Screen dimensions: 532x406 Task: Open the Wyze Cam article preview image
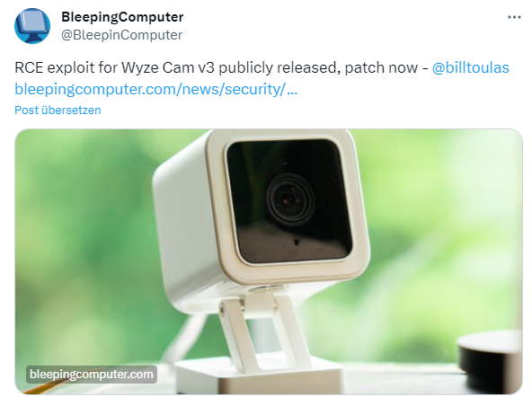point(269,261)
